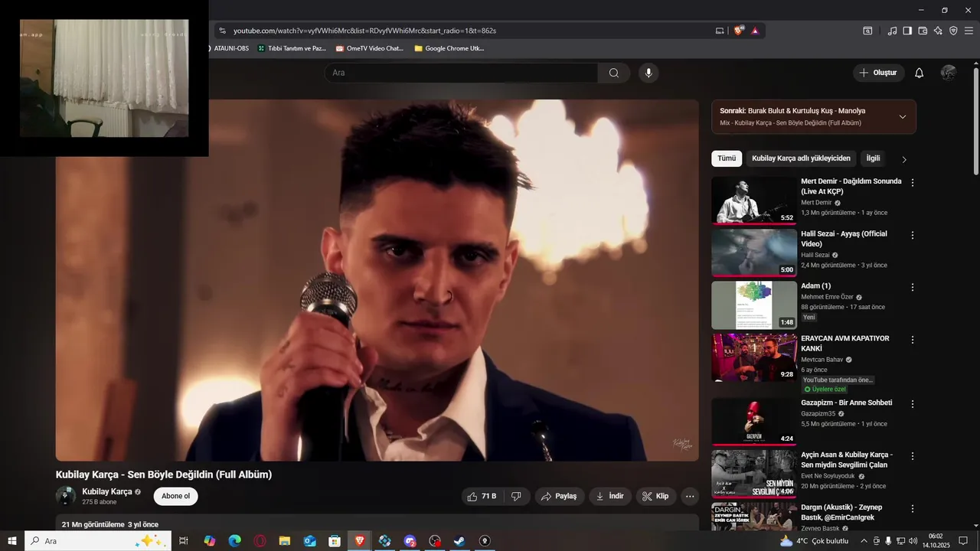Viewport: 980px width, 551px height.
Task: Click the Windows taskbar Ara search box
Action: point(98,541)
